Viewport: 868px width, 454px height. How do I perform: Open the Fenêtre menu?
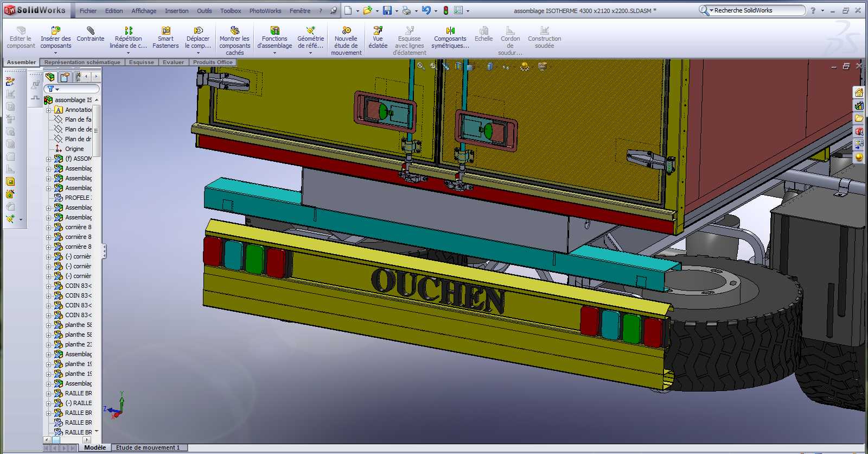click(300, 11)
